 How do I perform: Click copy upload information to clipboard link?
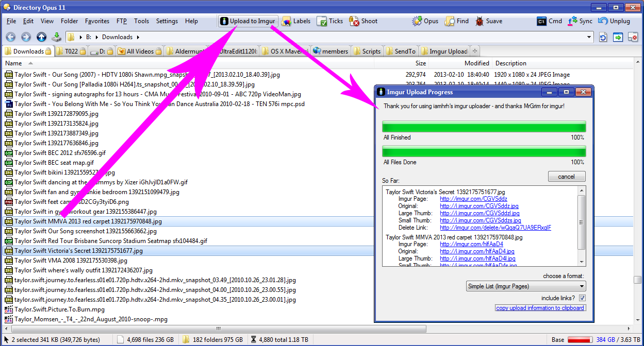coord(540,308)
